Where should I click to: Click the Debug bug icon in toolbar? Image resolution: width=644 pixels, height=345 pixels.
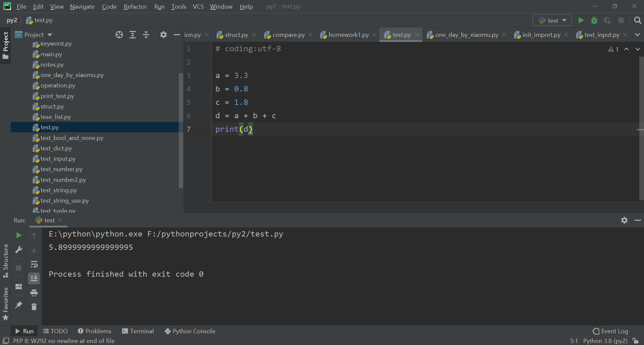594,20
